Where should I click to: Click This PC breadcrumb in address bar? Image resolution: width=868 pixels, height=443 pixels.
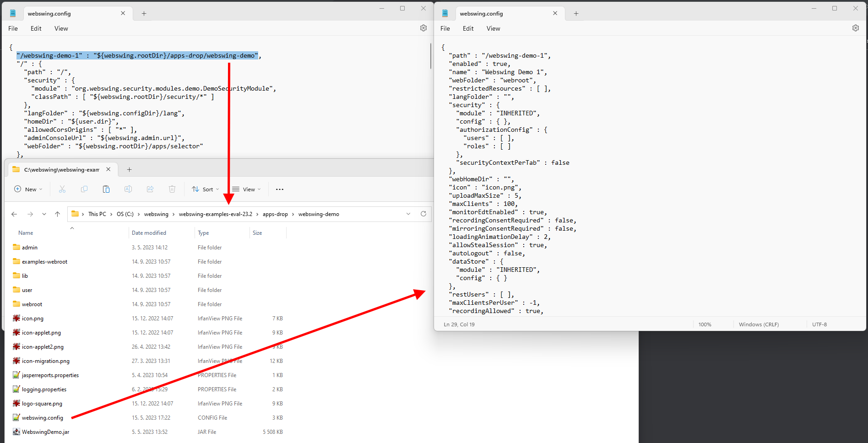[x=97, y=214]
